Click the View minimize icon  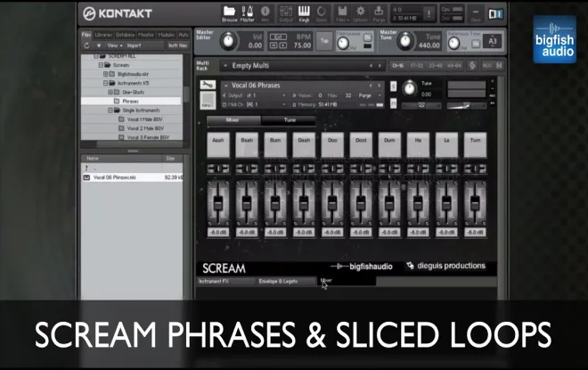476,14
